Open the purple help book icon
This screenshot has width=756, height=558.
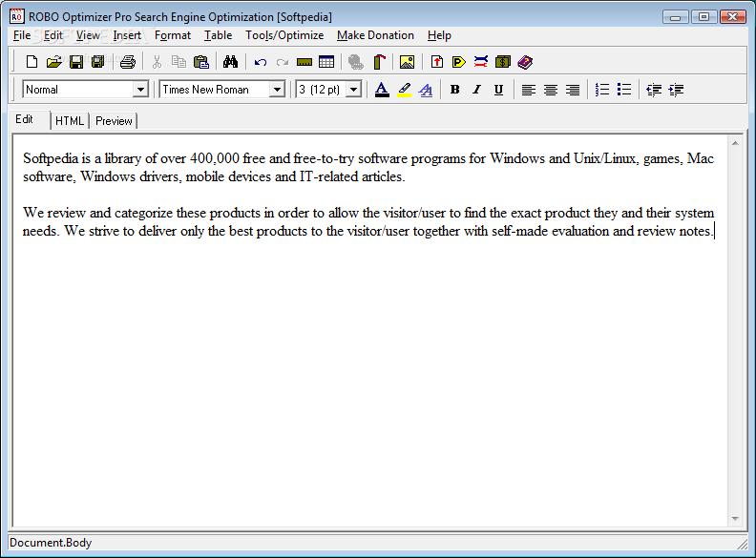pos(525,62)
